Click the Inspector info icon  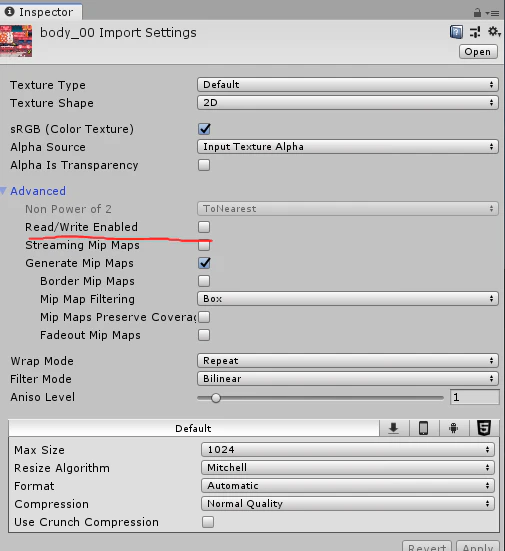[9, 12]
